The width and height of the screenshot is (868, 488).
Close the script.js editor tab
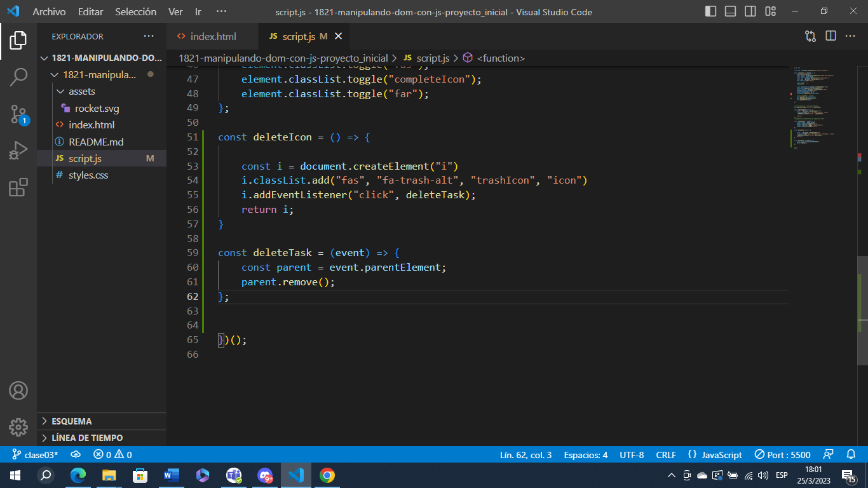pos(339,36)
